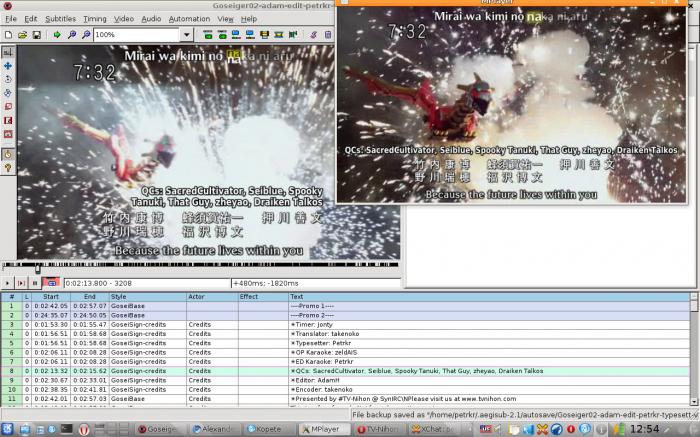
Task: Select the Editor: AdamH subtitle row
Action: [x=345, y=380]
